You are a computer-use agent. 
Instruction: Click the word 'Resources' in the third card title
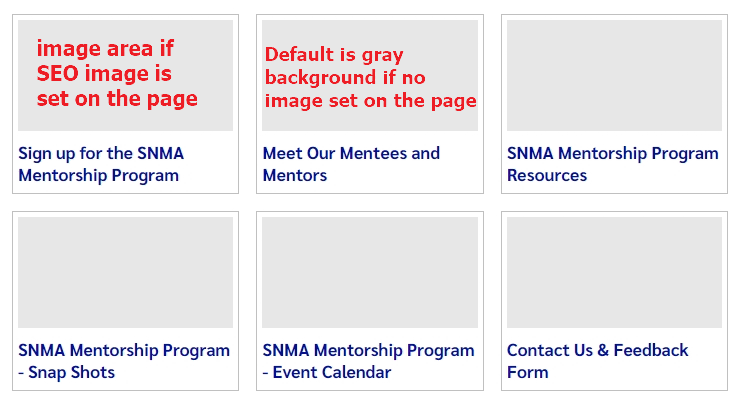(x=547, y=176)
